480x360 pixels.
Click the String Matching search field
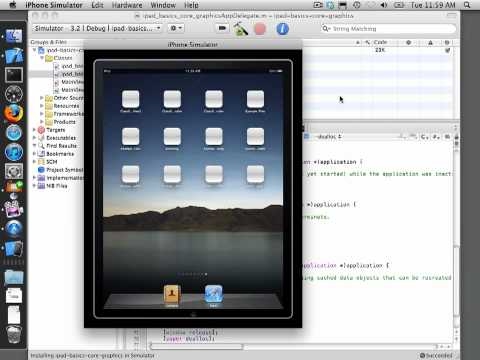(388, 29)
